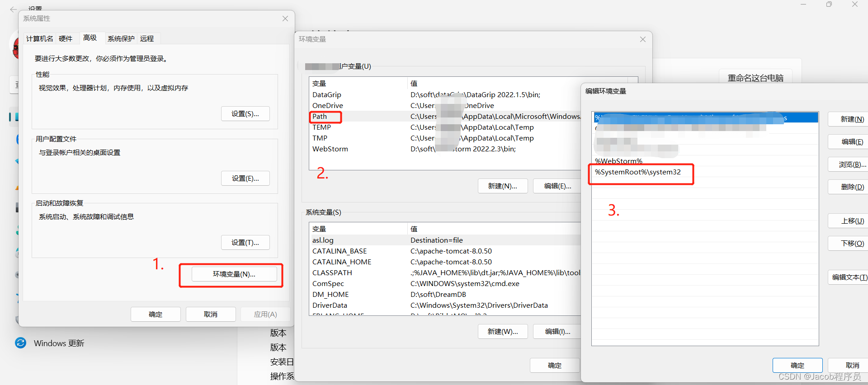
Task: Close the 环境变量 dialog
Action: tap(643, 39)
